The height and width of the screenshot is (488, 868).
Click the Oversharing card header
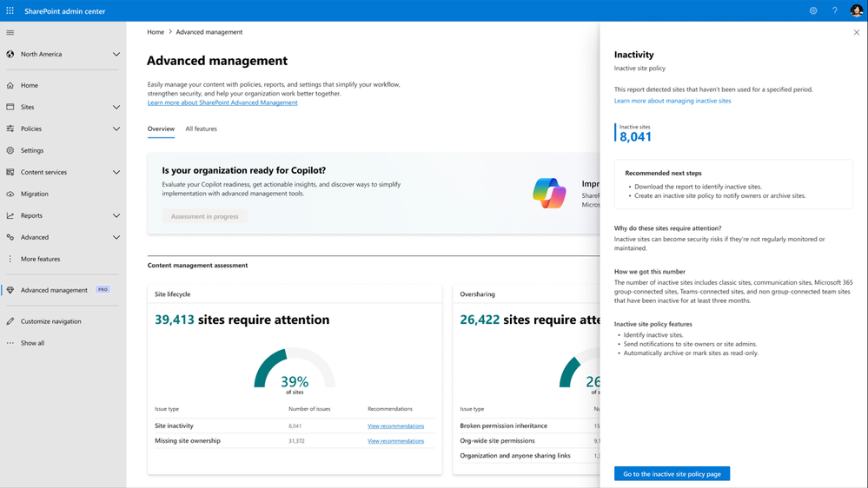tap(527, 294)
